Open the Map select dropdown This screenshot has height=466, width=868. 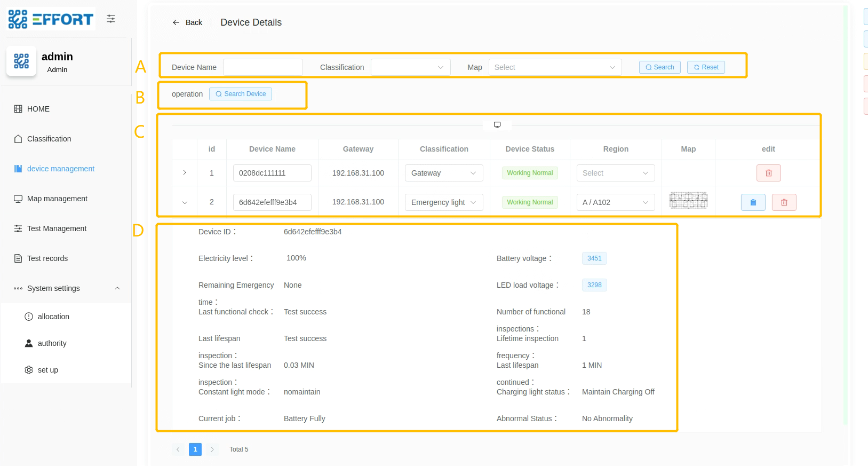[x=555, y=67]
